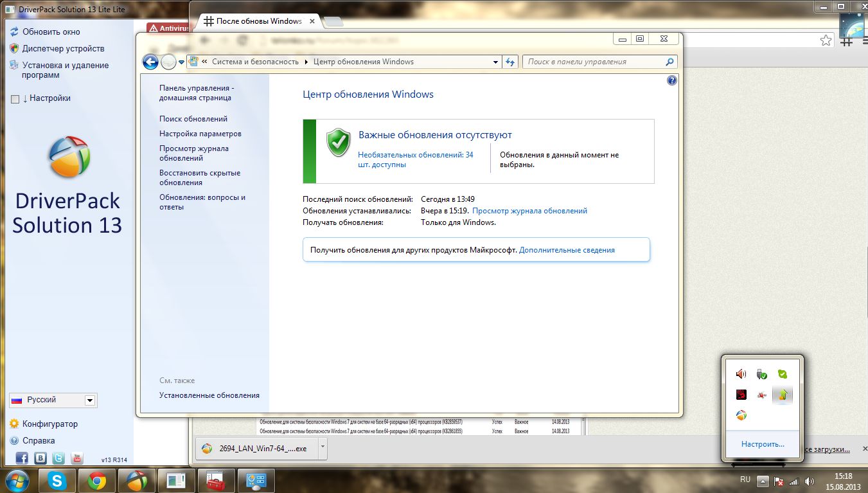The height and width of the screenshot is (493, 868).
Task: Click the highlighted green up-arrow tray icon
Action: coord(782,395)
